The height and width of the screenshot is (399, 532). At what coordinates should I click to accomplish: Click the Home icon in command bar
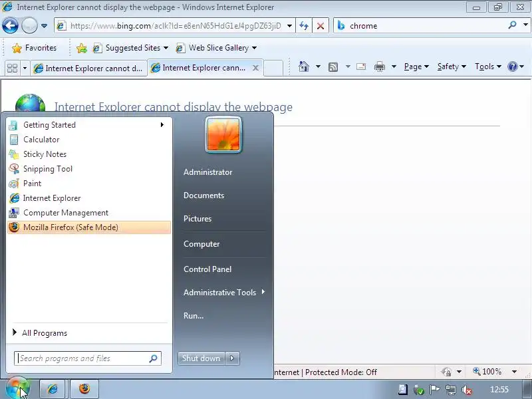point(304,66)
